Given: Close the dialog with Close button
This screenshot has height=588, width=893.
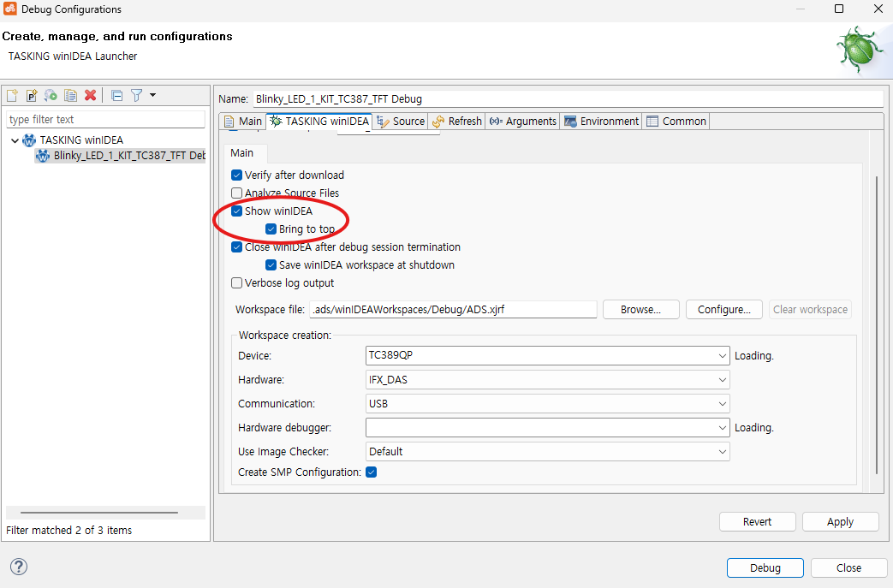Looking at the screenshot, I should click(x=848, y=567).
